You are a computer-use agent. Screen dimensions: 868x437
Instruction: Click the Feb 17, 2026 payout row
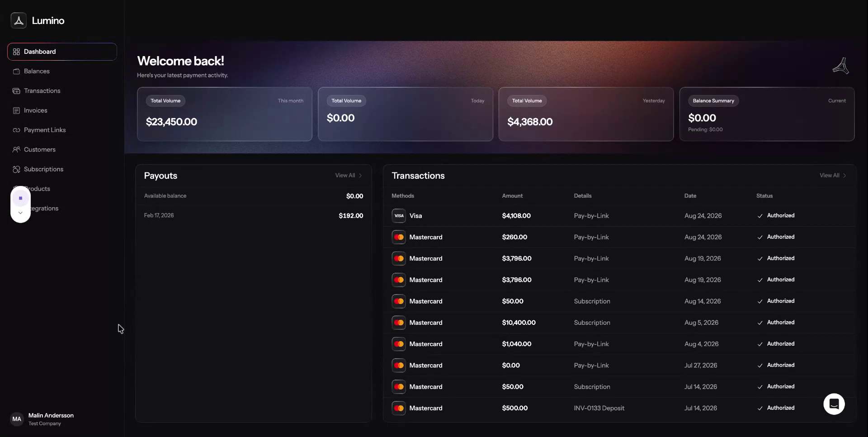click(254, 215)
